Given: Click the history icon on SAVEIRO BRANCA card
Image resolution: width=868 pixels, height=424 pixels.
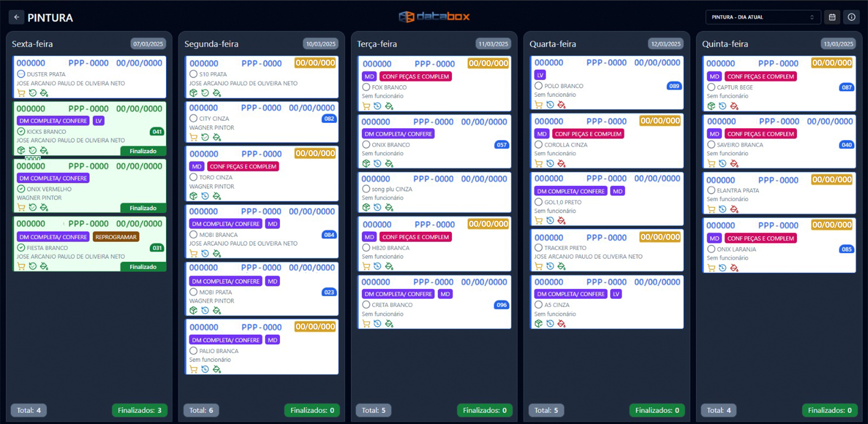Looking at the screenshot, I should (x=722, y=163).
